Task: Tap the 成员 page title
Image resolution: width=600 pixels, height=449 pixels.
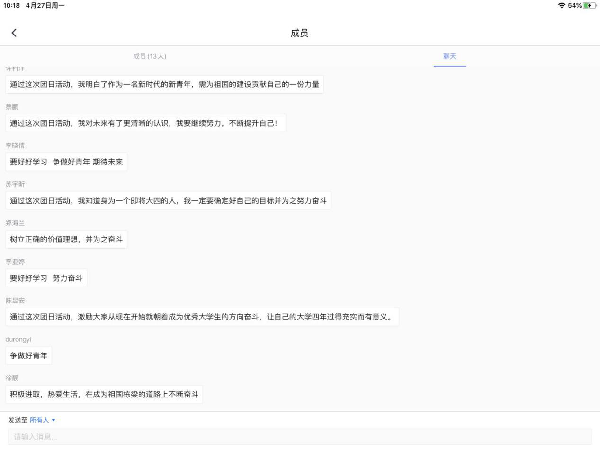Action: pyautogui.click(x=299, y=33)
